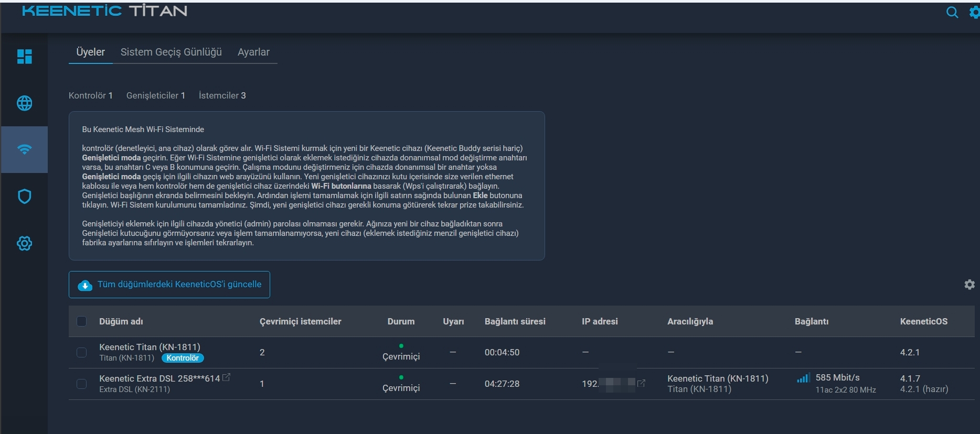Open external link icon beside IP address
The width and height of the screenshot is (980, 434).
(x=641, y=384)
